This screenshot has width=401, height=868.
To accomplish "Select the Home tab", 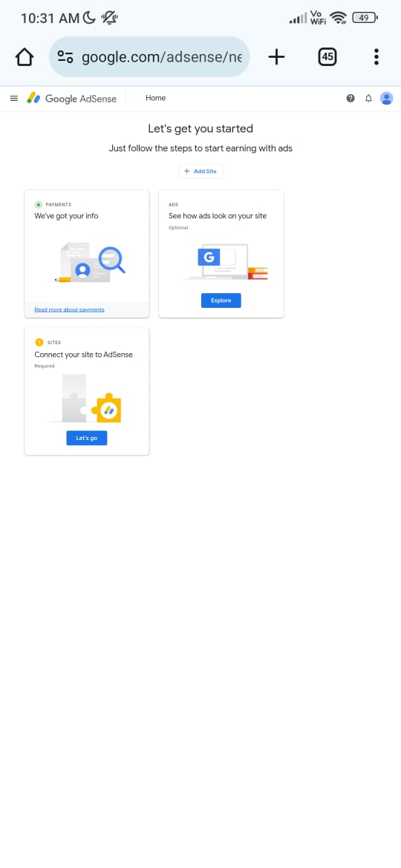I will pyautogui.click(x=156, y=98).
